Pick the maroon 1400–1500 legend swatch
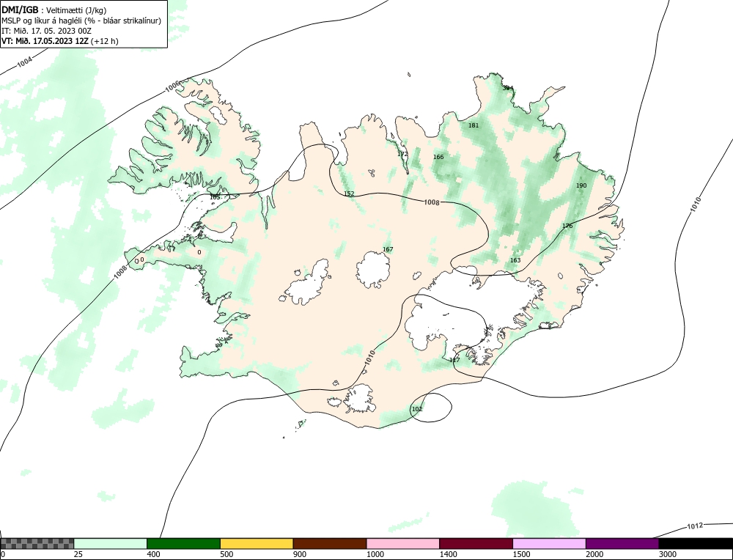This screenshot has width=733, height=560. (476, 543)
